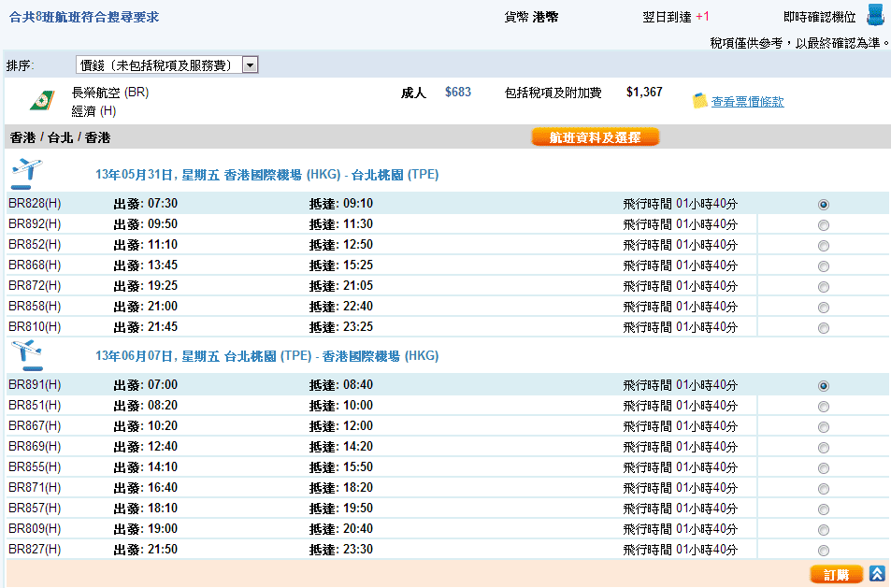Click the BR828(H) flight row

click(374, 204)
